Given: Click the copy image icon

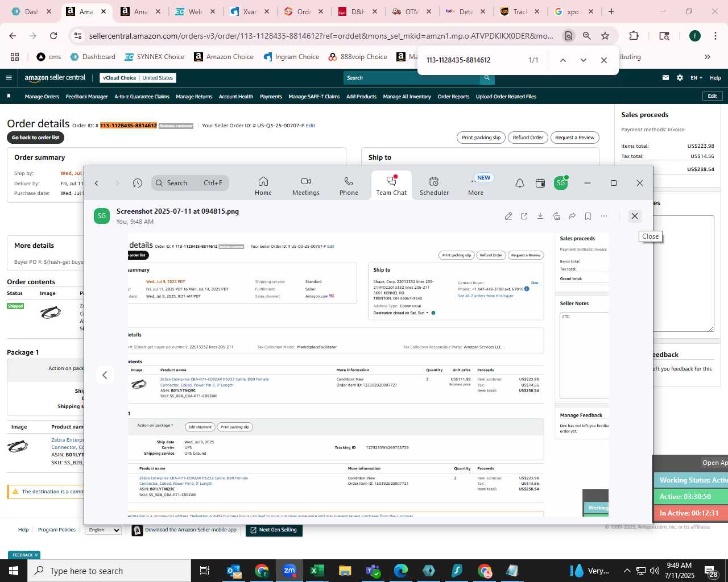Looking at the screenshot, I should (x=556, y=216).
